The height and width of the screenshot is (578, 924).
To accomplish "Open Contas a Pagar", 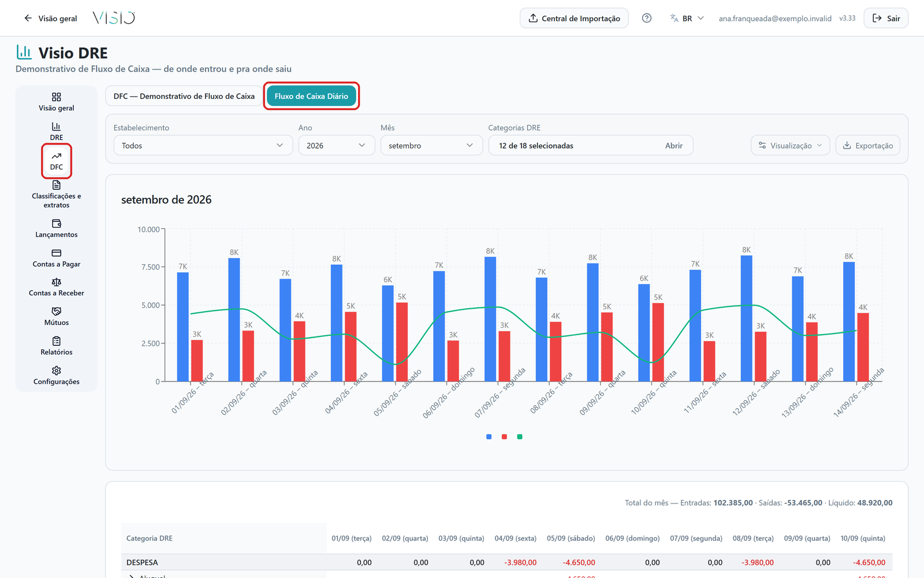I will (57, 258).
